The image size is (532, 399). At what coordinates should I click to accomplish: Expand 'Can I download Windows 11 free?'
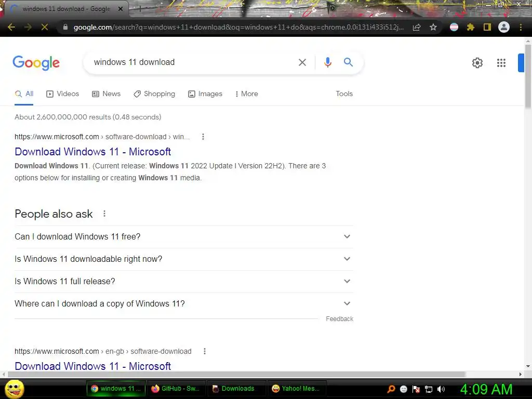click(x=184, y=236)
